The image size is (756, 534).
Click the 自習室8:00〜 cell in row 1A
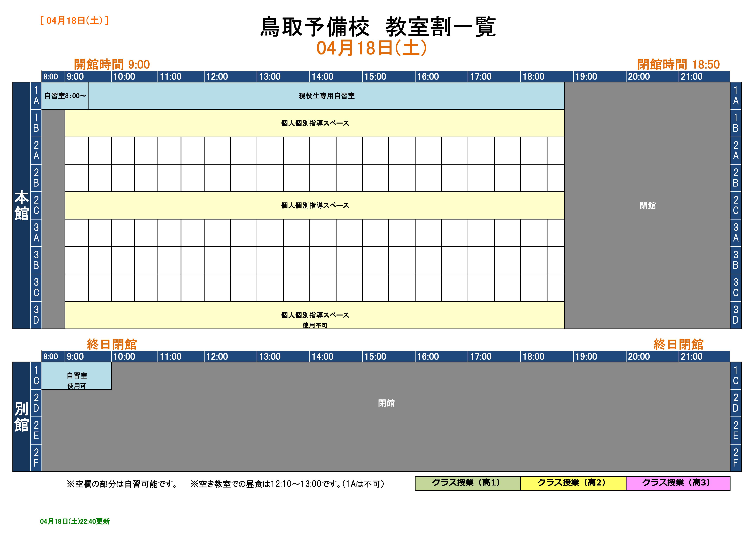click(65, 96)
